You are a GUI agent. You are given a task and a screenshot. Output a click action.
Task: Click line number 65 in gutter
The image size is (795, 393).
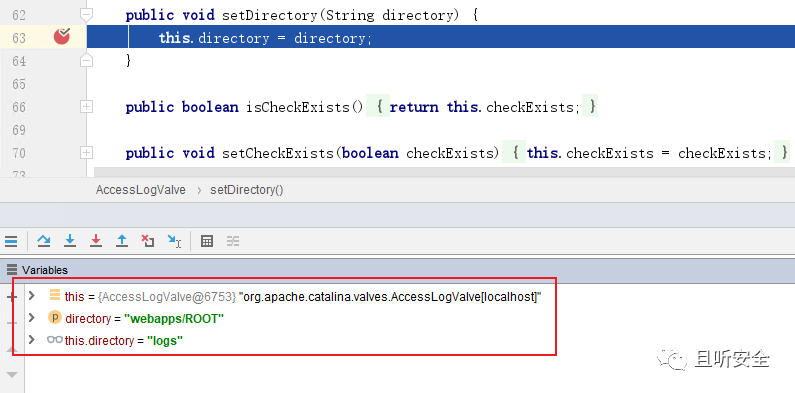click(x=19, y=84)
